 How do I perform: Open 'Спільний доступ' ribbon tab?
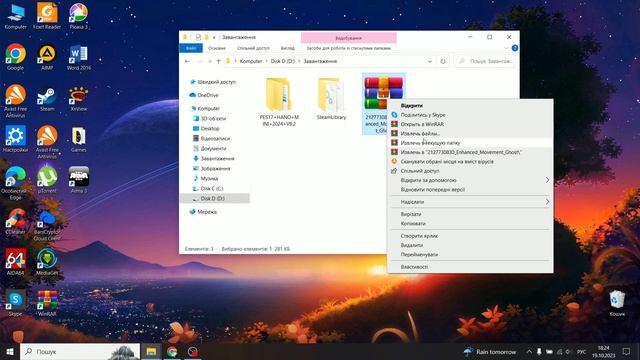(x=253, y=48)
